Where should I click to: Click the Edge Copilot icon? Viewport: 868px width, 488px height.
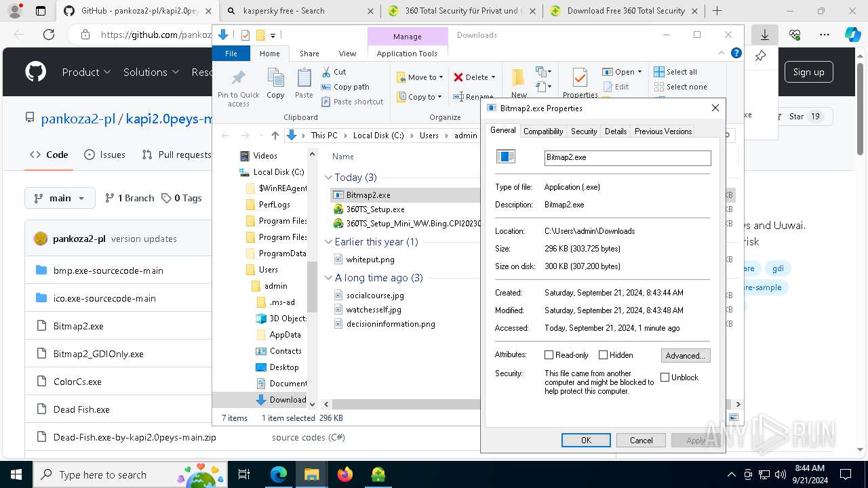click(x=852, y=35)
